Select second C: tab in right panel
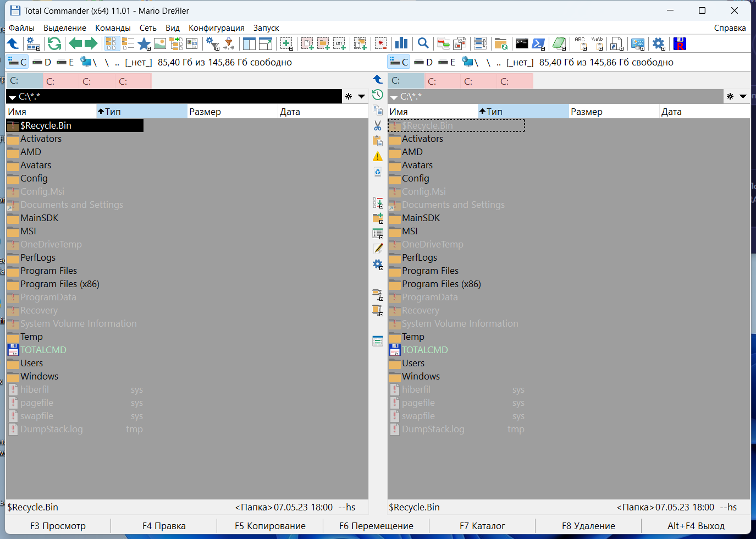 (442, 81)
